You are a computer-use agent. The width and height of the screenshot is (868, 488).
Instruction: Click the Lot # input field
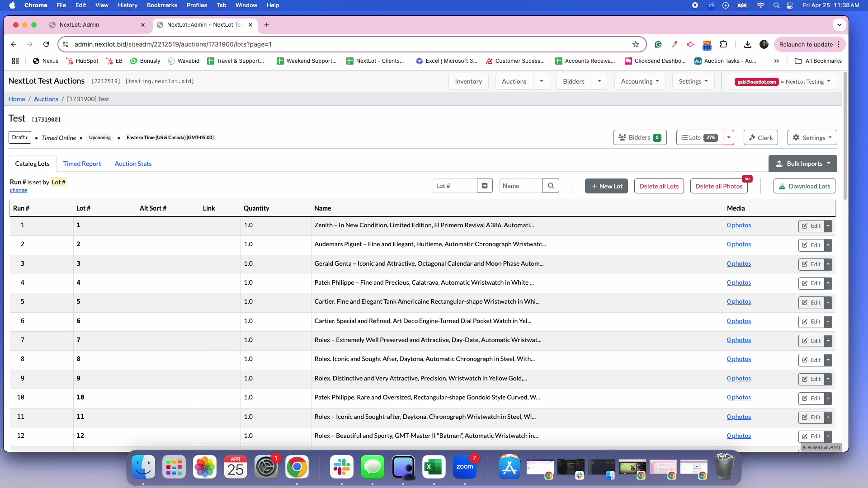click(x=454, y=186)
